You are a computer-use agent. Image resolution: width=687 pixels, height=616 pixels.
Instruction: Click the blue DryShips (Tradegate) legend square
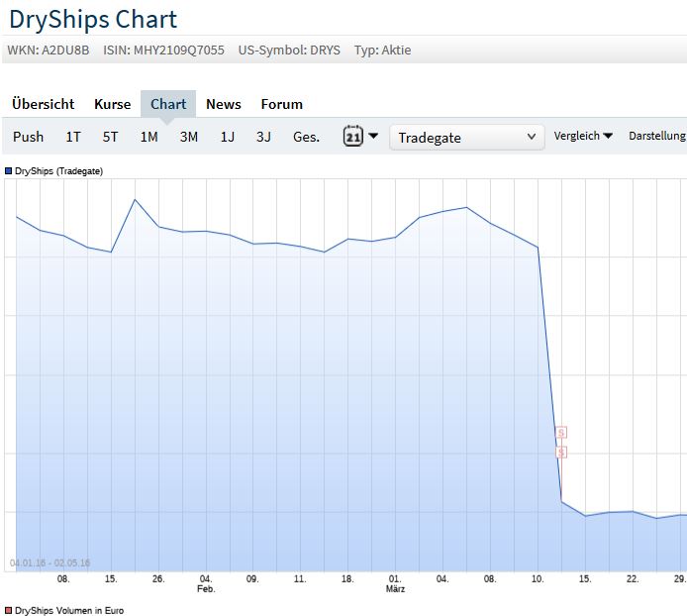click(9, 171)
